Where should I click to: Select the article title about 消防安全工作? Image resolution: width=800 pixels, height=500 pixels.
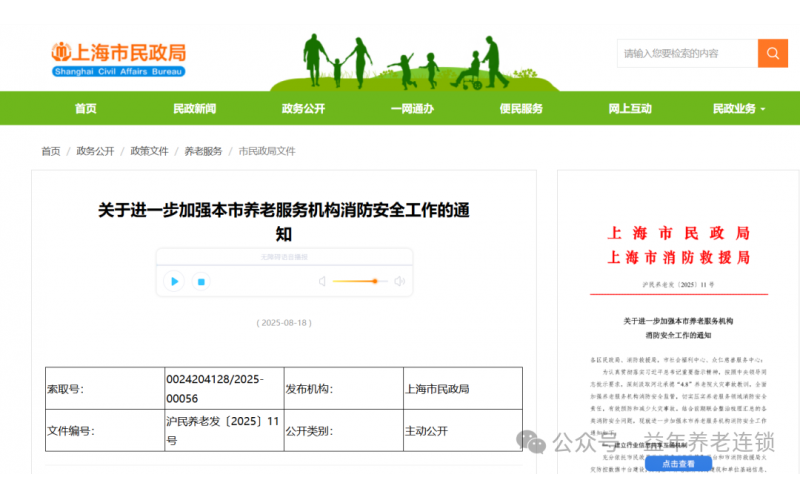tap(284, 222)
